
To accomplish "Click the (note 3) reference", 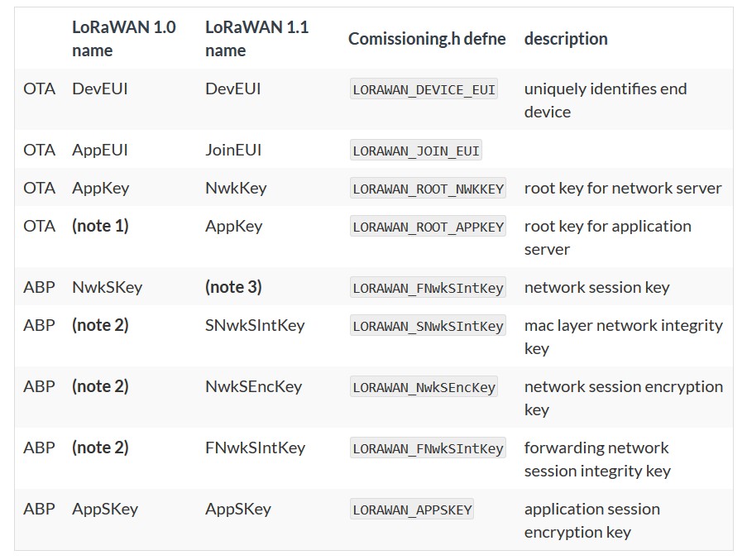I will point(233,287).
